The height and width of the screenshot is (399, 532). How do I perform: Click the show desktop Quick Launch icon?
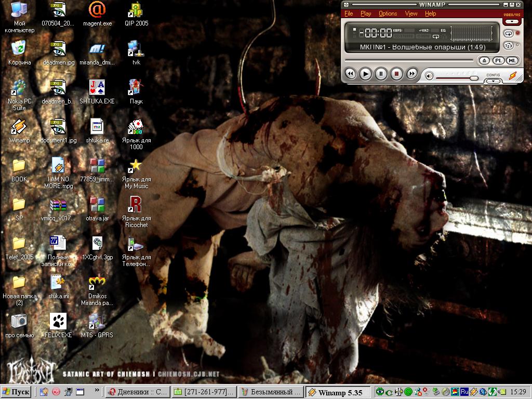point(79,392)
